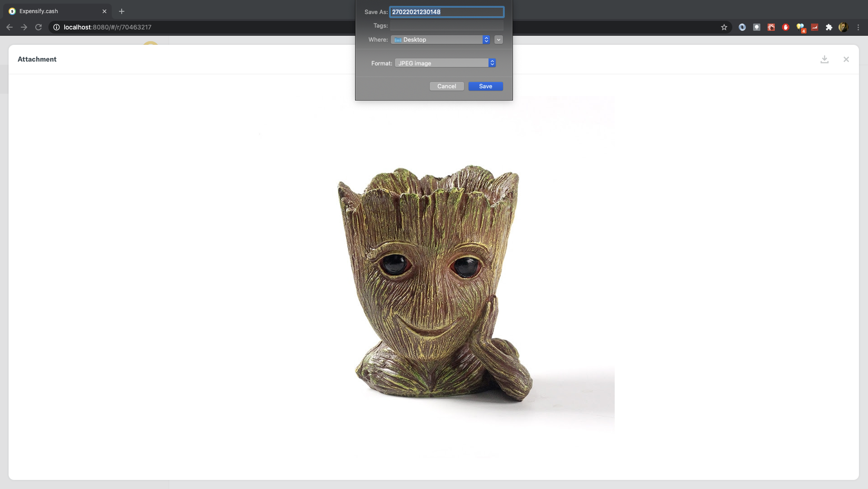Click the Groot planter attachment image

[x=433, y=277]
